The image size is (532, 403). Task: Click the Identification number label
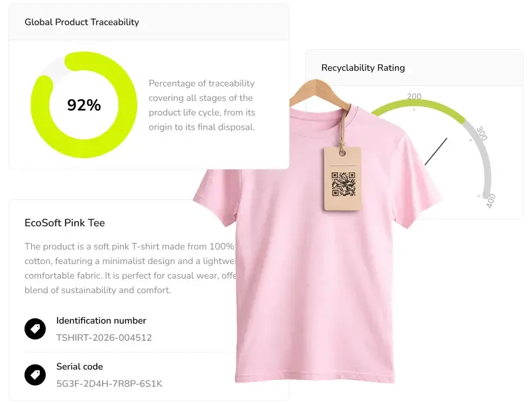pyautogui.click(x=101, y=320)
